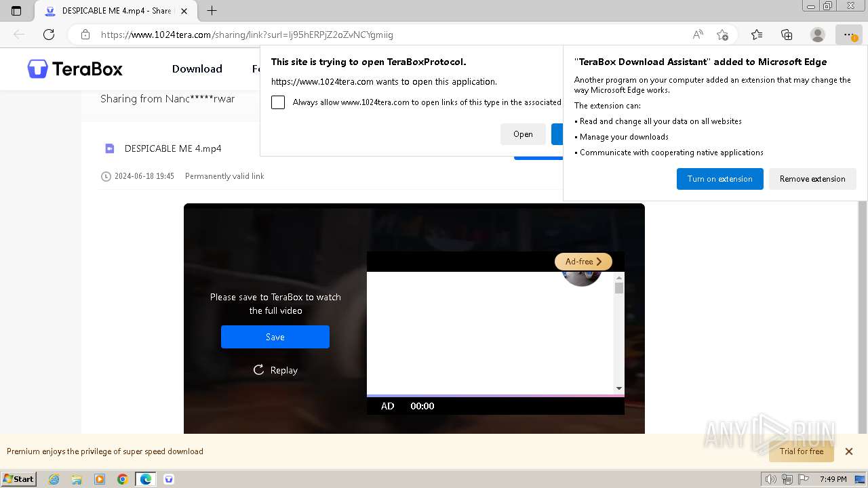
Task: Select the DESPICABLE ME 4.mp4 browser tab
Action: coord(115,11)
